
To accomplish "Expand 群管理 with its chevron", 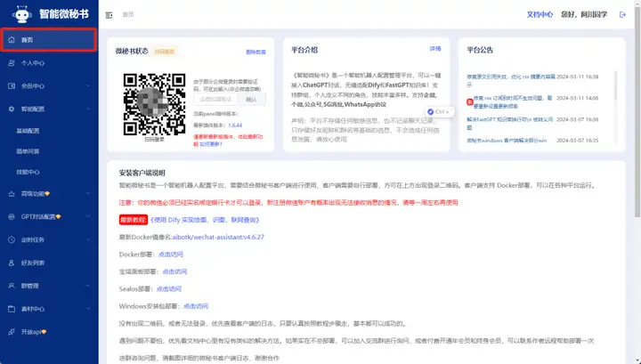I will [88, 286].
